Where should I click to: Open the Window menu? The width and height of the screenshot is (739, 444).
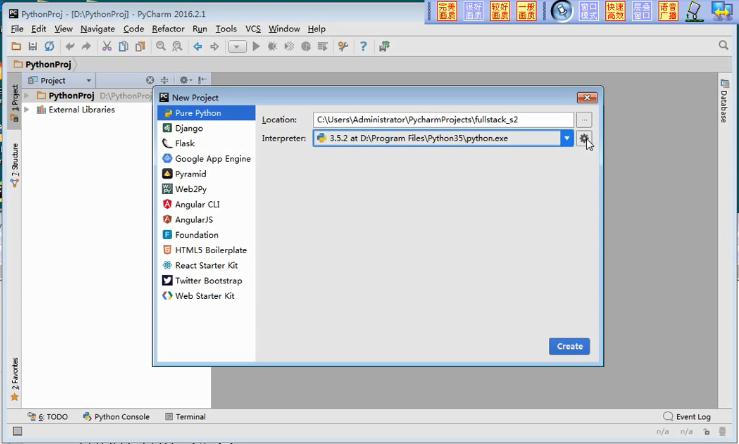pos(284,29)
